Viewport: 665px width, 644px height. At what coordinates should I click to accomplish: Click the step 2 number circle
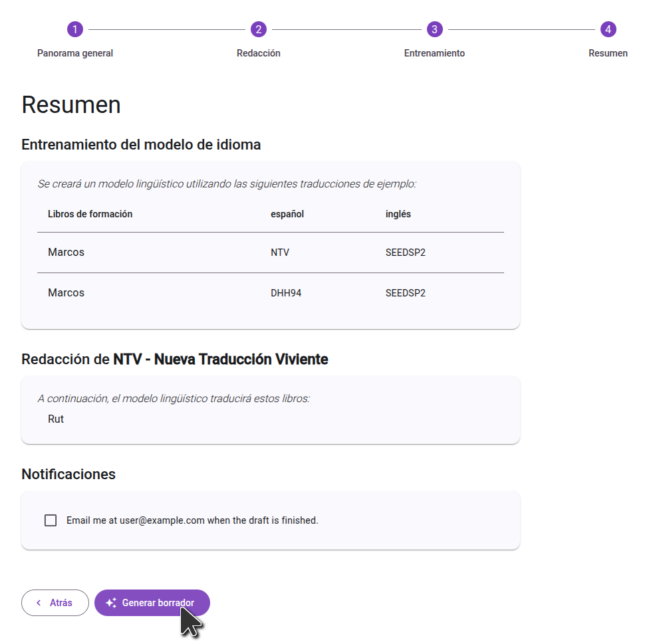pos(258,29)
